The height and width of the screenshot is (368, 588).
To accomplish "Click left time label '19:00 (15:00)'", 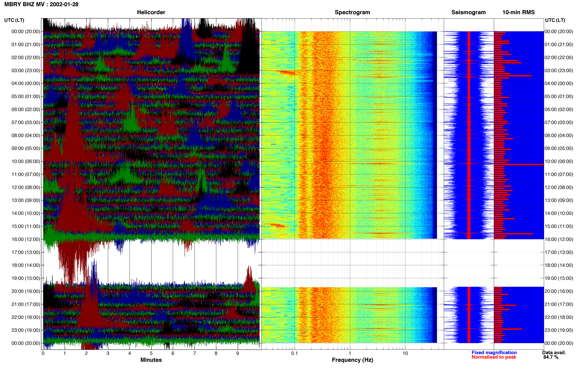I will click(26, 278).
